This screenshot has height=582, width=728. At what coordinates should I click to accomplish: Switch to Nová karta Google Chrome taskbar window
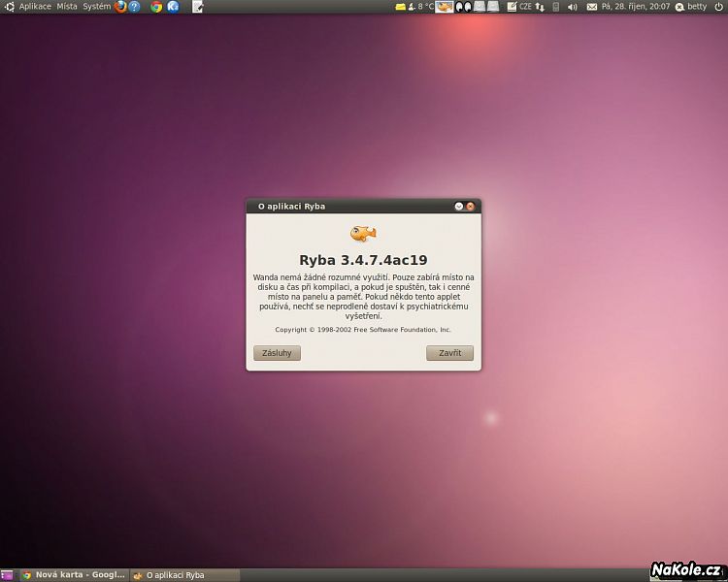pyautogui.click(x=74, y=575)
